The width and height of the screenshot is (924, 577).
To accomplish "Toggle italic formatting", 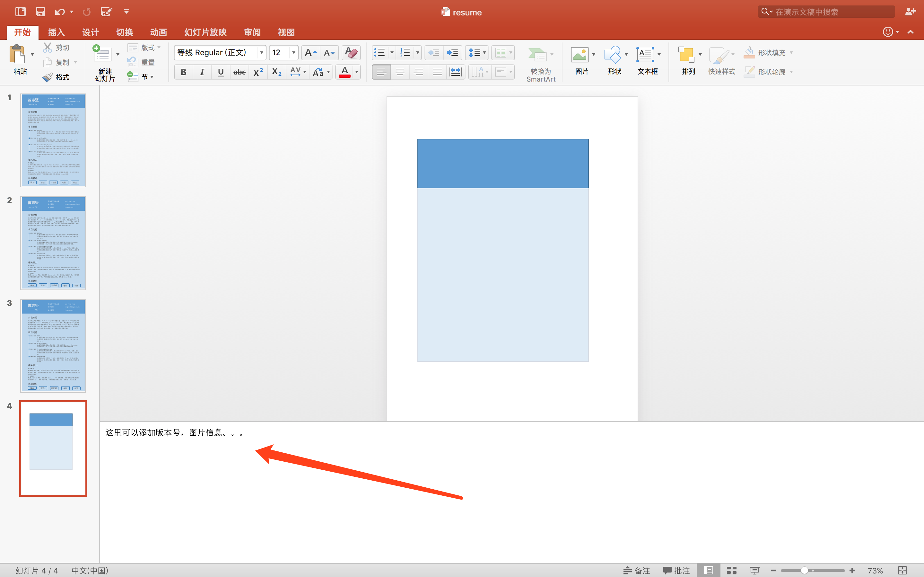I will (x=202, y=72).
